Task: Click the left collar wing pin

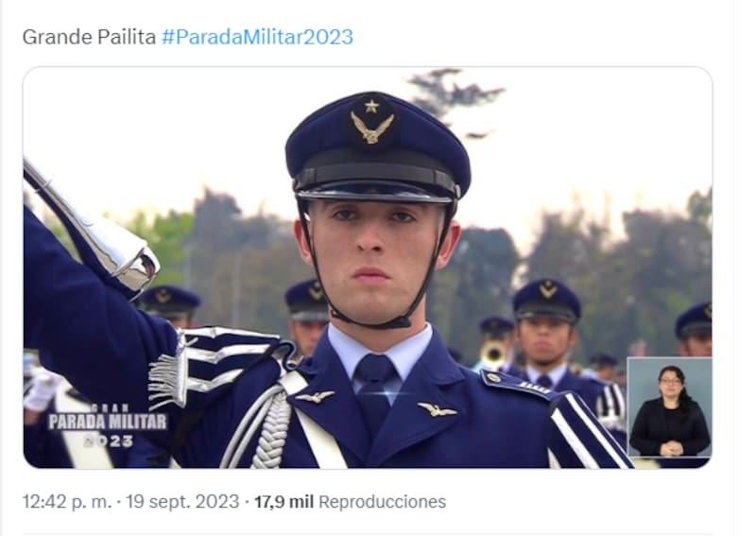Action: tap(315, 397)
